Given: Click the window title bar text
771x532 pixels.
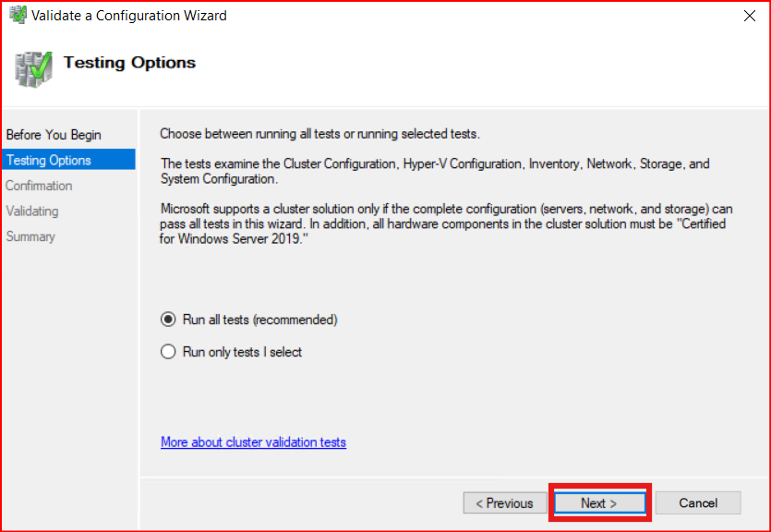Looking at the screenshot, I should click(129, 16).
